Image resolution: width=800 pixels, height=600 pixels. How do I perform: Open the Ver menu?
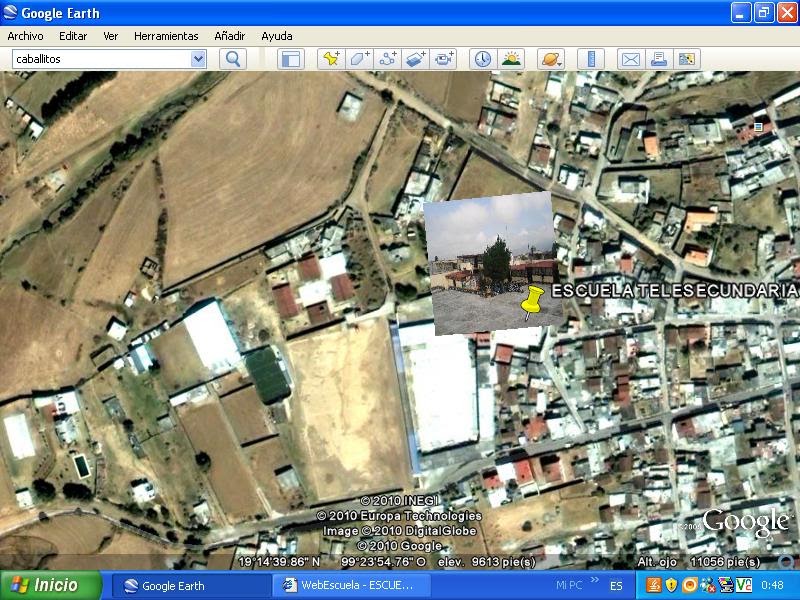pyautogui.click(x=111, y=36)
